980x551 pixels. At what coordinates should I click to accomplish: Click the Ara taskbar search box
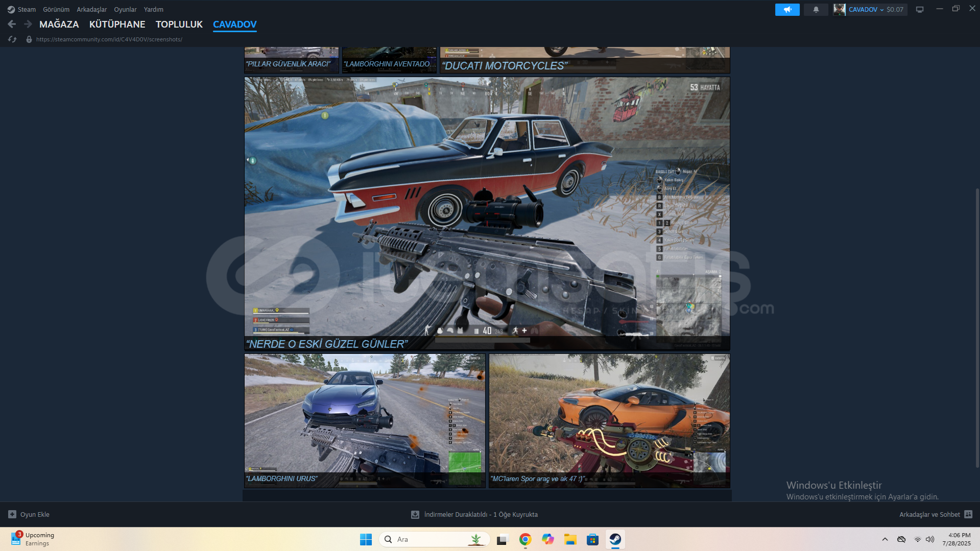tap(434, 539)
